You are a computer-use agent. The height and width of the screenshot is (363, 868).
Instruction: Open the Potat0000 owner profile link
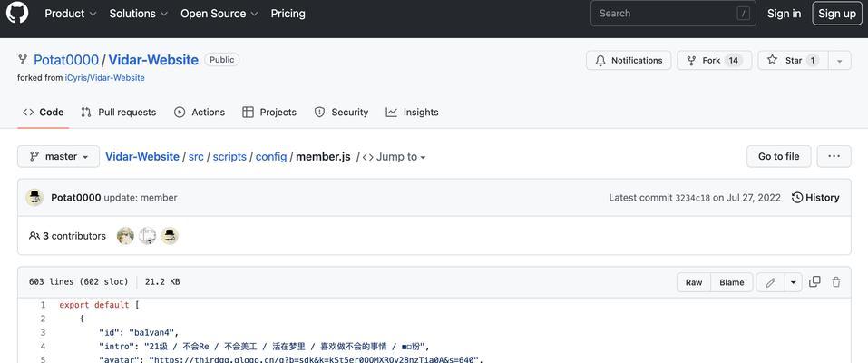point(66,60)
